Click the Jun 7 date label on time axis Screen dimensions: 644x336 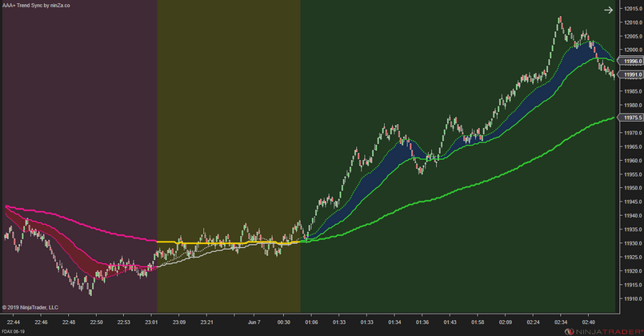[253, 322]
